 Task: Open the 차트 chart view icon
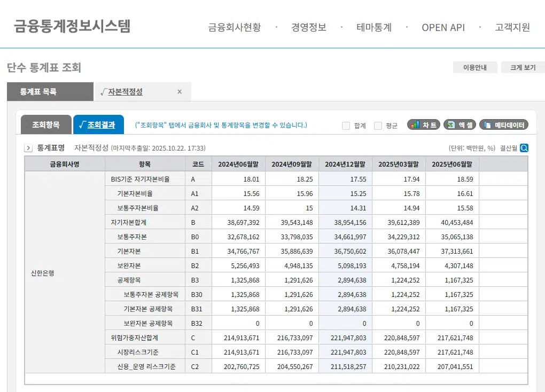(x=423, y=124)
